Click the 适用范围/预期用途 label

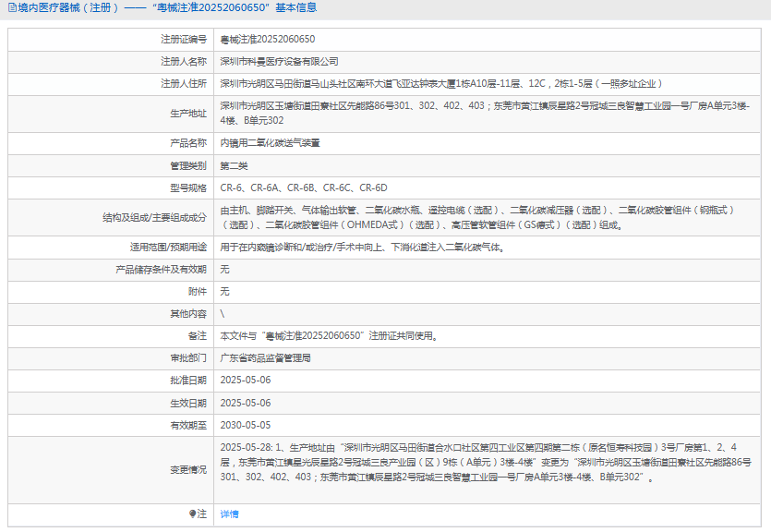(168, 247)
